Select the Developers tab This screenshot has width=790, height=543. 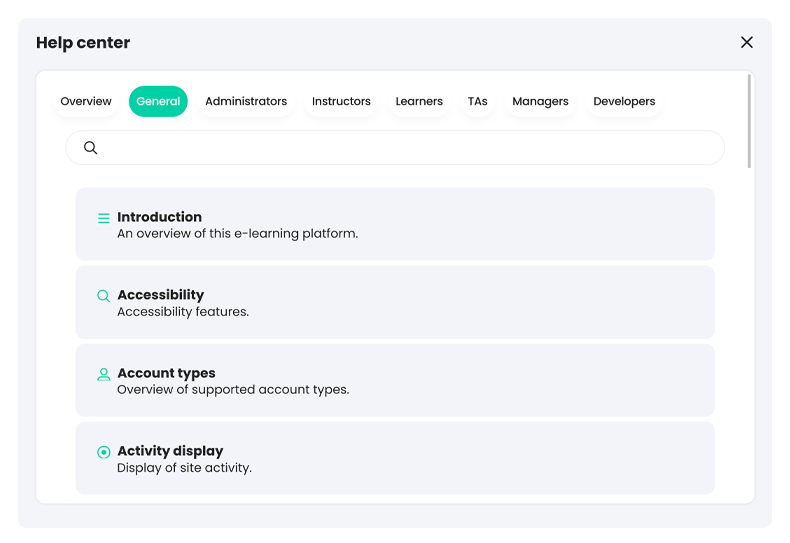click(x=624, y=101)
